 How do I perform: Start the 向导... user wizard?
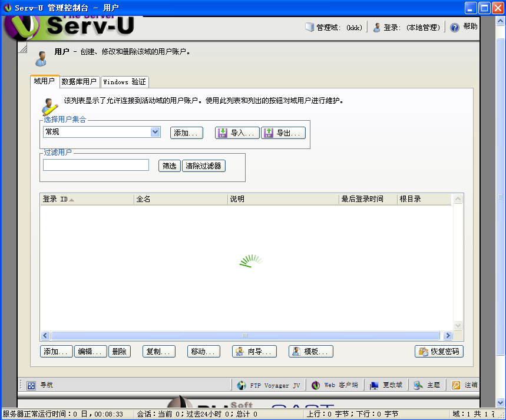(x=254, y=351)
